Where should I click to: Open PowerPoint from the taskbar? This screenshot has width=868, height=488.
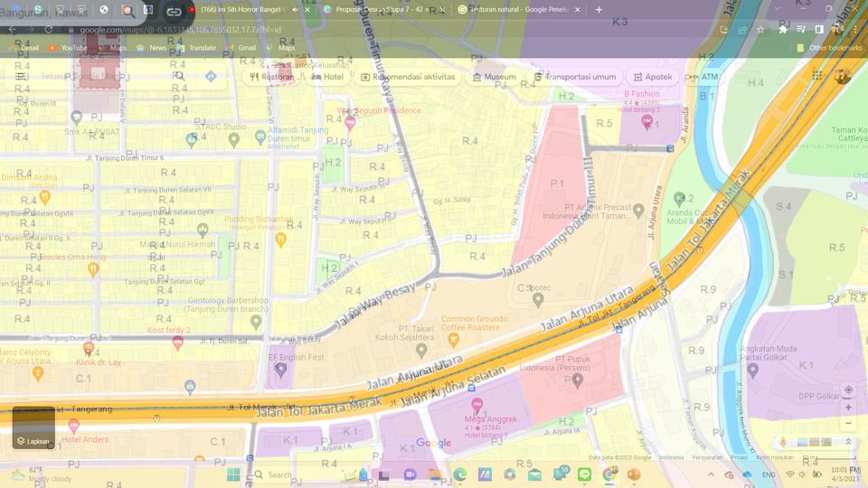pos(634,474)
